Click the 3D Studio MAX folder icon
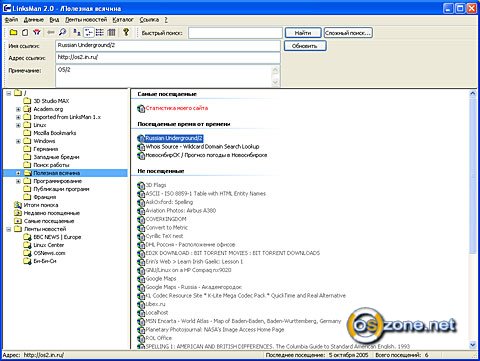The width and height of the screenshot is (480, 361). (x=27, y=101)
